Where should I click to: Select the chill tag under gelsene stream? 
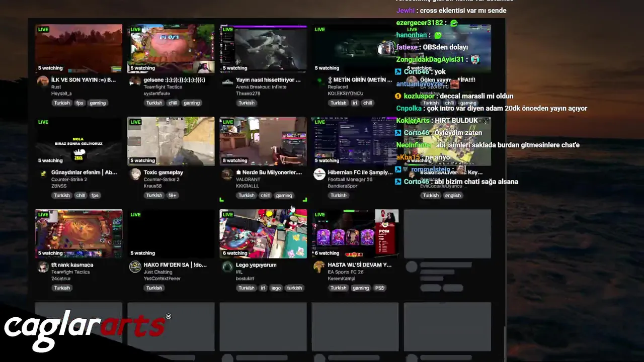click(173, 103)
